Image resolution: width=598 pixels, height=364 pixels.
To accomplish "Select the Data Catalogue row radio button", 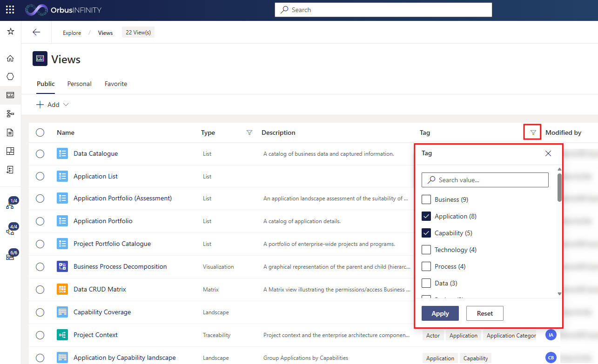I will pos(40,154).
